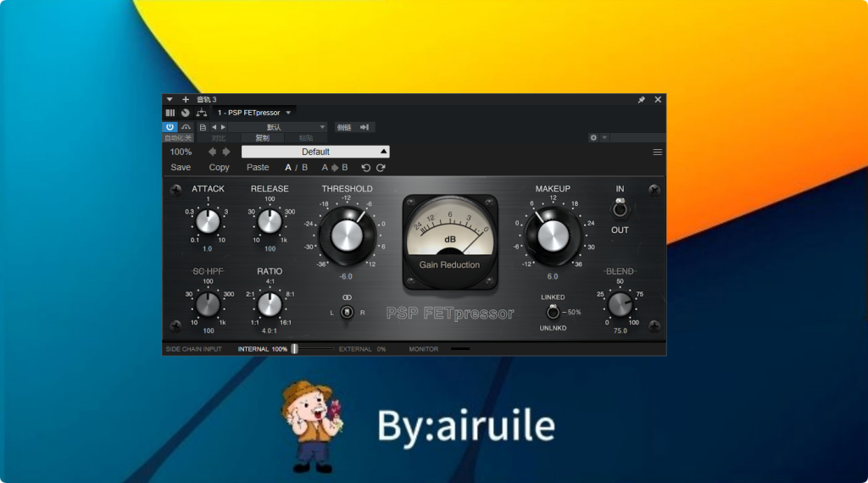Click the 对比 compare button
868x483 pixels.
(x=218, y=138)
